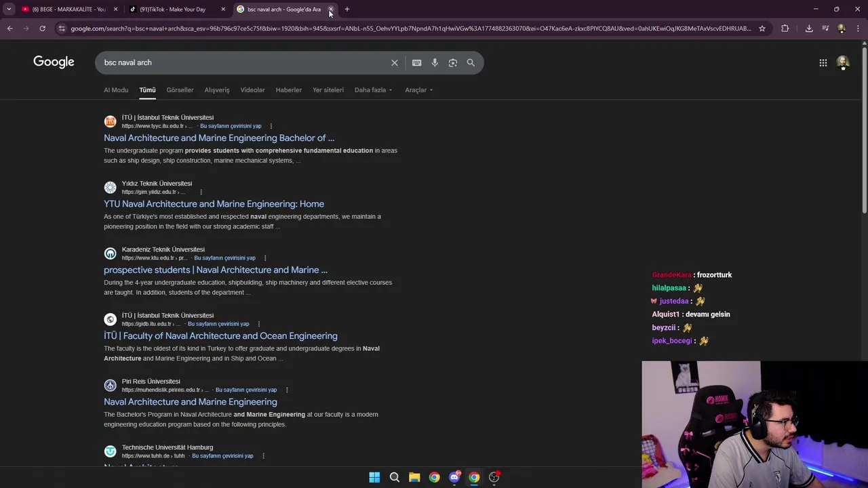Click the page vertical scrollbar

(x=864, y=129)
